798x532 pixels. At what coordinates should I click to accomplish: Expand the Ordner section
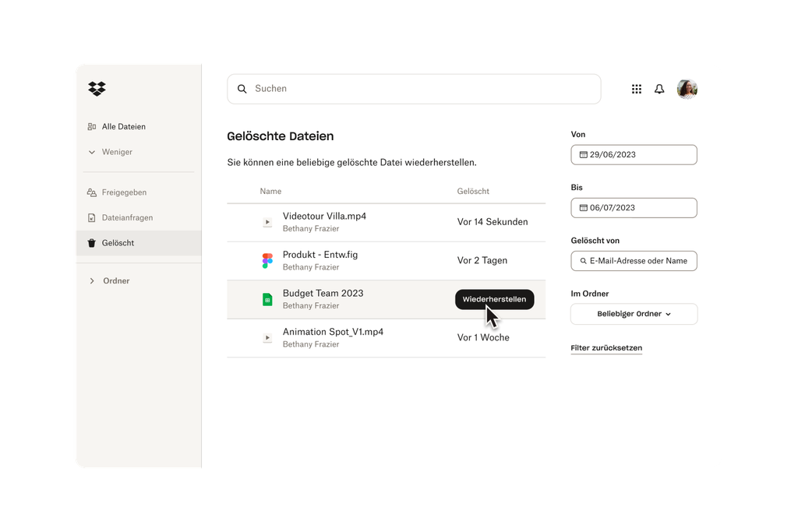coord(115,280)
